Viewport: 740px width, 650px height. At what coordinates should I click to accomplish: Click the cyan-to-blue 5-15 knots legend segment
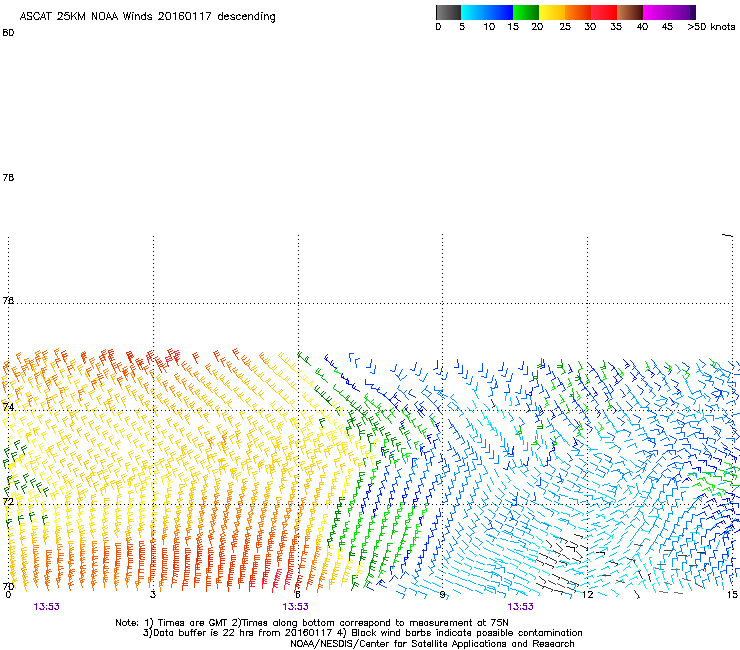[x=487, y=12]
